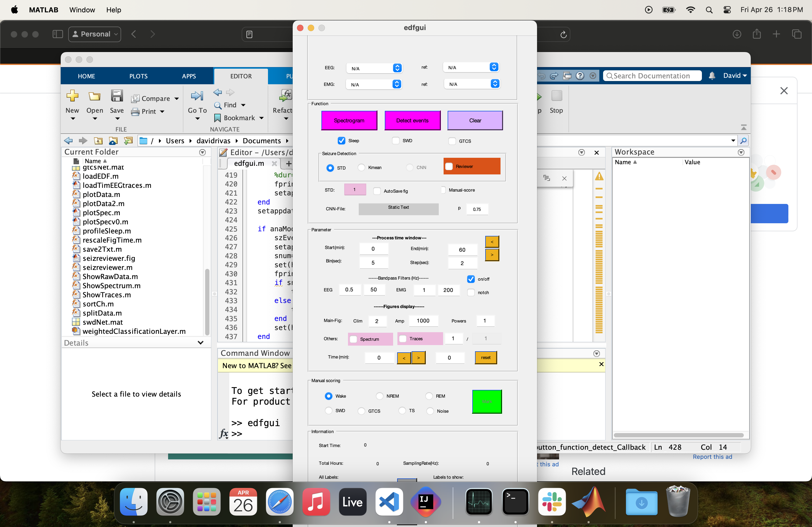Click the Bookmark icon in the editor ribbon
Viewport: 812px width, 527px height.
click(217, 118)
